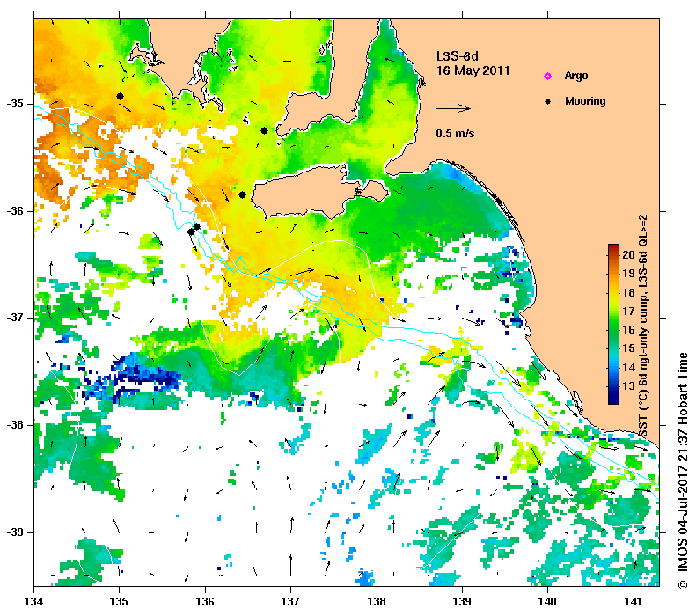The width and height of the screenshot is (696, 616).
Task: Click the "0.5 m/s" scale text
Action: click(x=455, y=133)
